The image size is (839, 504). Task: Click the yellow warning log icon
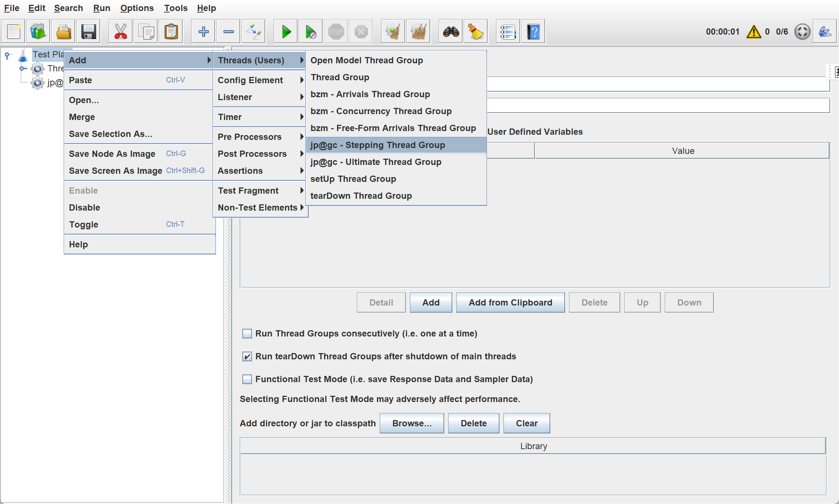click(754, 32)
